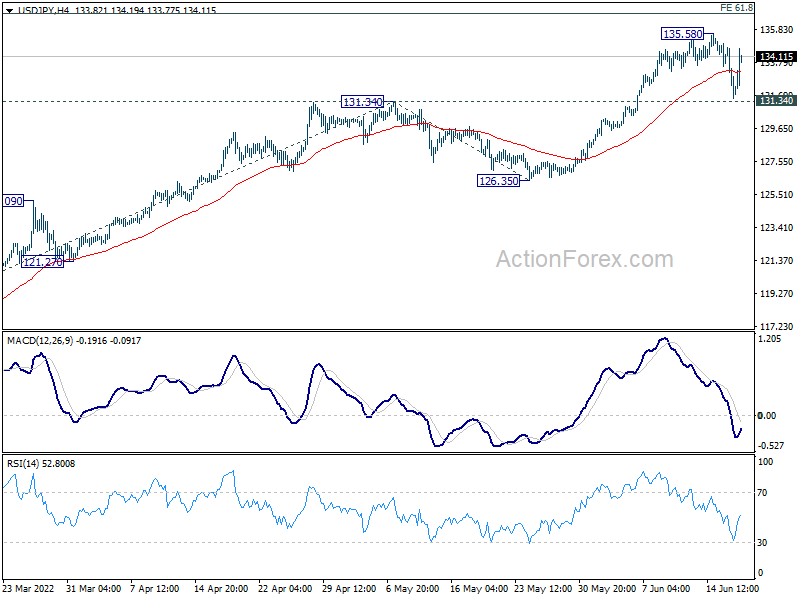Click the 123.410 price axis value
This screenshot has width=800, height=600.
(777, 228)
